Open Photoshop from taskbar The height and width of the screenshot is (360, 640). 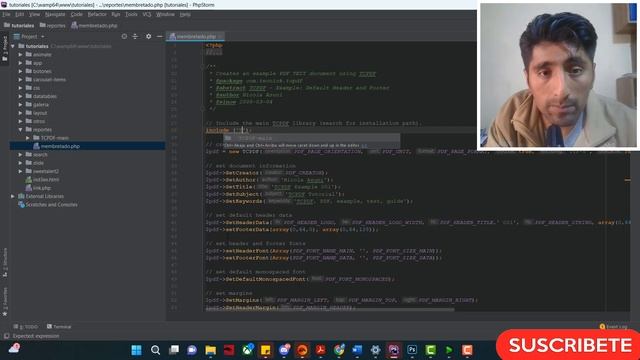coord(412,350)
